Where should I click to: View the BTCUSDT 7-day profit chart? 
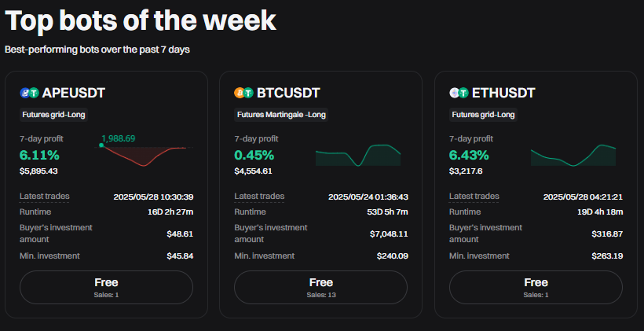358,155
